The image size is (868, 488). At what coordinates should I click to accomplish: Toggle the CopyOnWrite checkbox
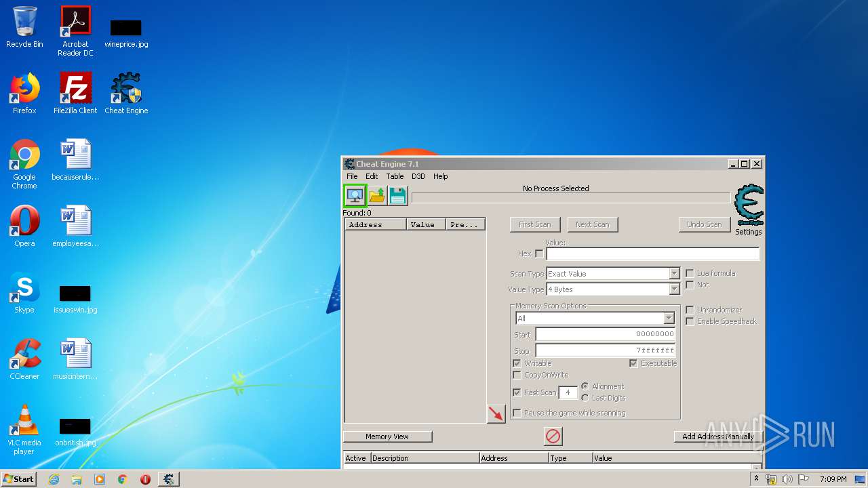tap(517, 375)
